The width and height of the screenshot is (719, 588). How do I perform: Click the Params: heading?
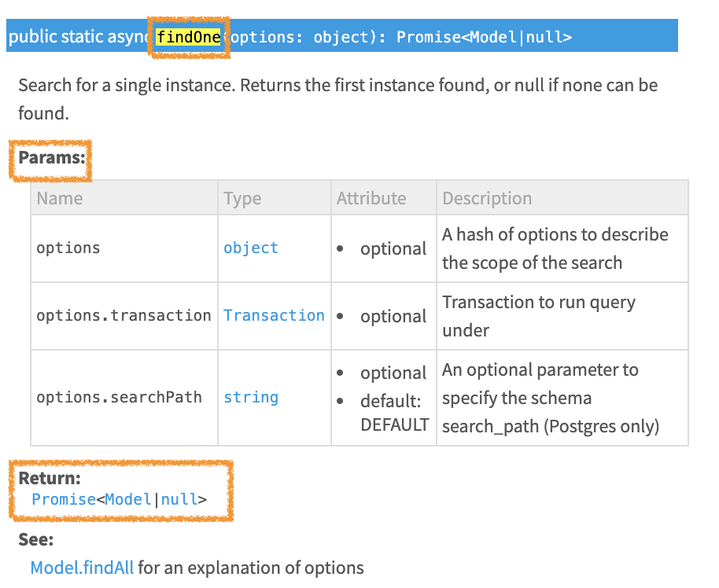tap(52, 158)
